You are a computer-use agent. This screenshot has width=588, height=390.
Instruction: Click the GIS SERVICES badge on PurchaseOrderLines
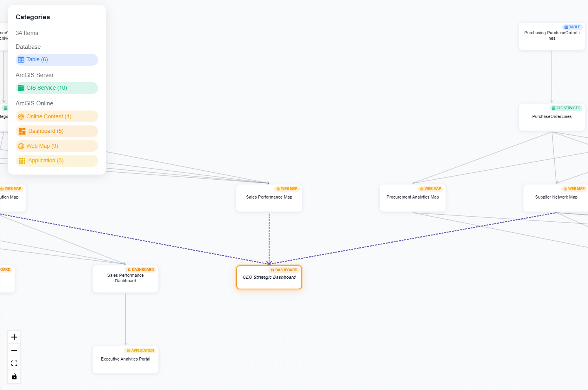tap(566, 108)
